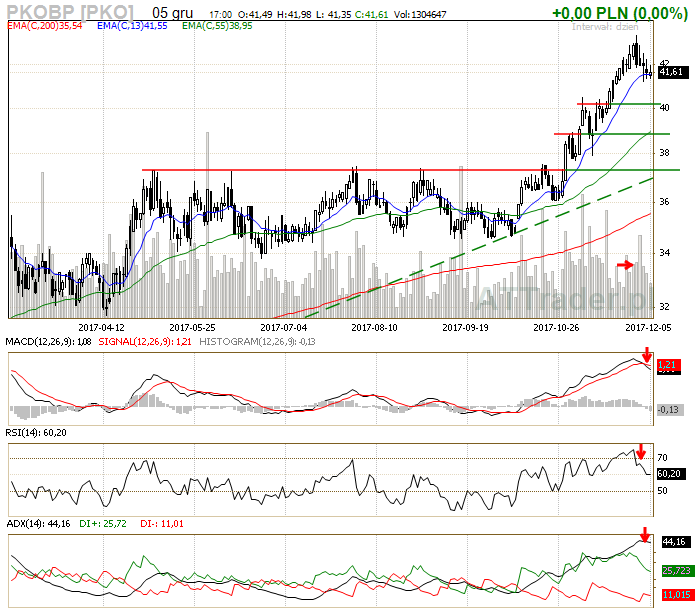The height and width of the screenshot is (613, 700).
Task: Click the PKOBP [PKO] ticker title
Action: coord(70,12)
